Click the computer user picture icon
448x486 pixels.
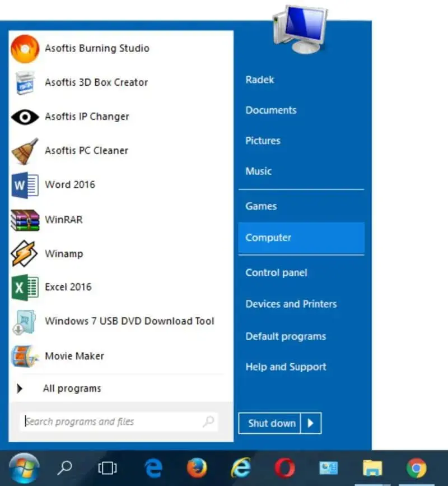[x=300, y=30]
